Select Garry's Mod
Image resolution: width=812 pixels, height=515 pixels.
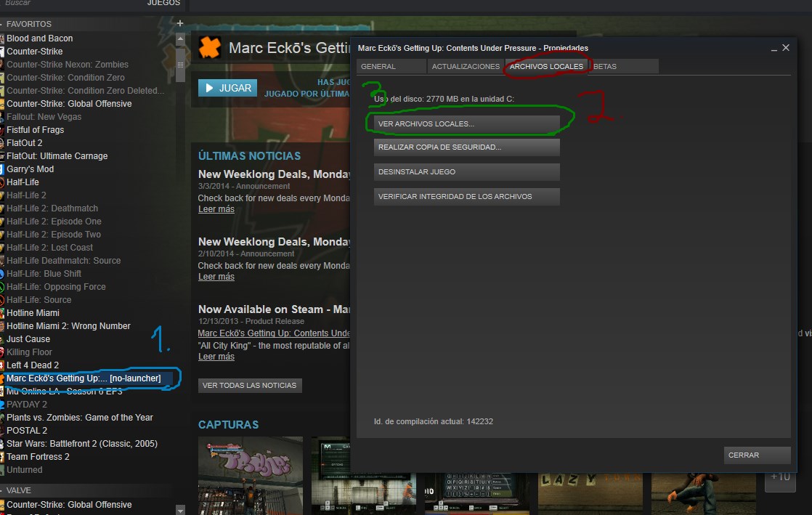[30, 169]
